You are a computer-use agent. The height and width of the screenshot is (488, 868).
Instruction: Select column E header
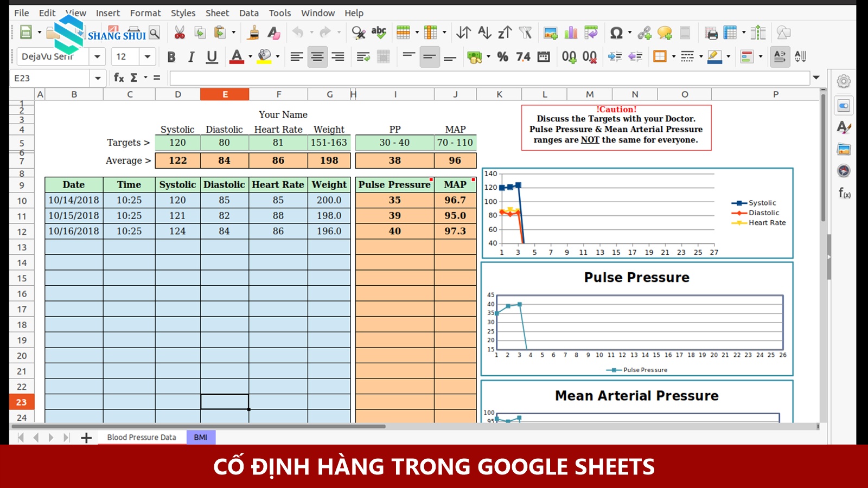pyautogui.click(x=225, y=94)
